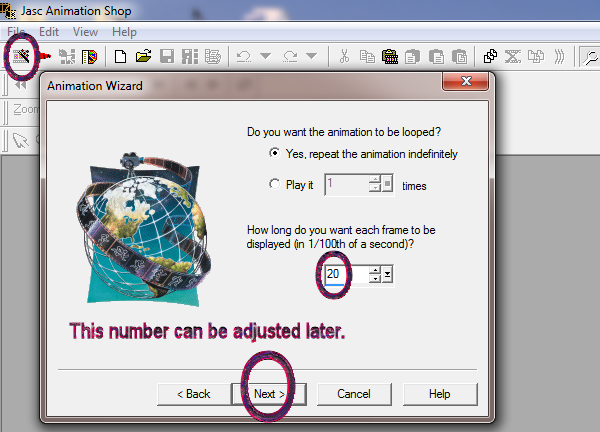Click the first grayed Paste frame icon
The height and width of the screenshot is (432, 600).
(412, 57)
